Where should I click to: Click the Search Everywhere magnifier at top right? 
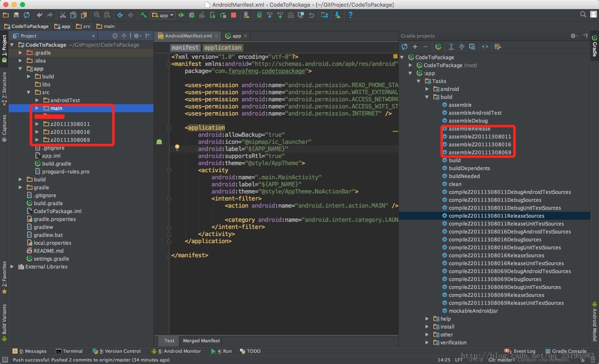[583, 15]
